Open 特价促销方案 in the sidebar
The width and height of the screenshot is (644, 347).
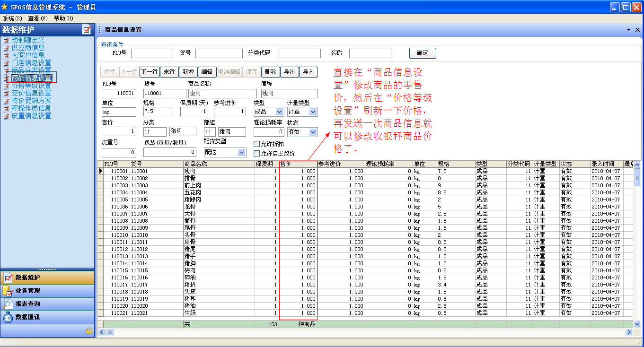31,101
